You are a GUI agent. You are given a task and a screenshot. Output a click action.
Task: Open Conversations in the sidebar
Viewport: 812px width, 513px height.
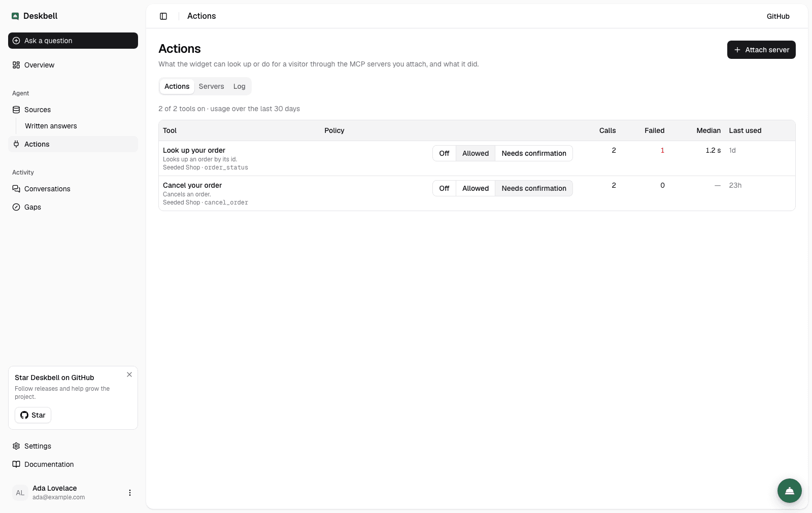tap(73, 189)
